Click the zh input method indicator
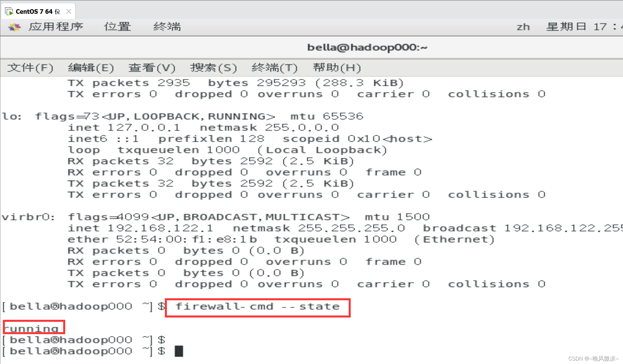Image resolution: width=623 pixels, height=364 pixels. pyautogui.click(x=523, y=27)
